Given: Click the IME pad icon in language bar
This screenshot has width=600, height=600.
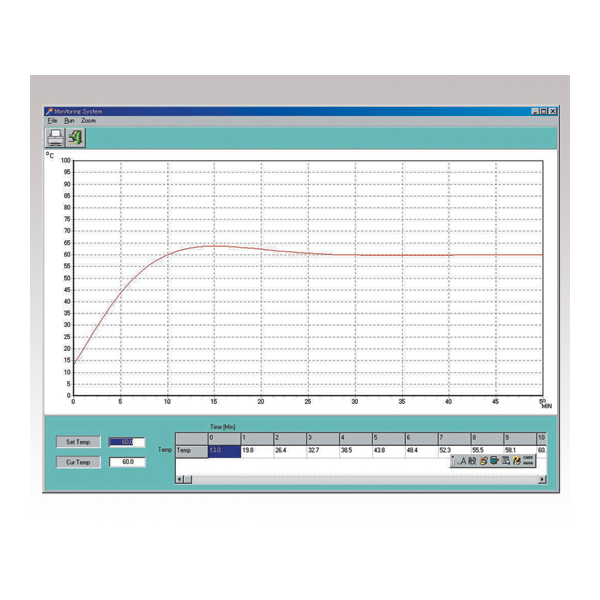Looking at the screenshot, I should (x=484, y=461).
